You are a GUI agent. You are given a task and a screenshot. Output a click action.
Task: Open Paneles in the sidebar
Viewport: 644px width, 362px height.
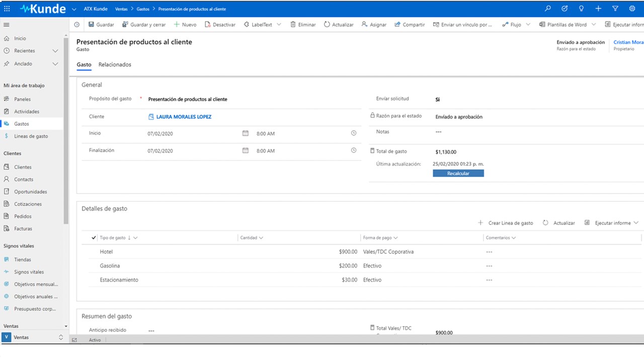click(23, 100)
